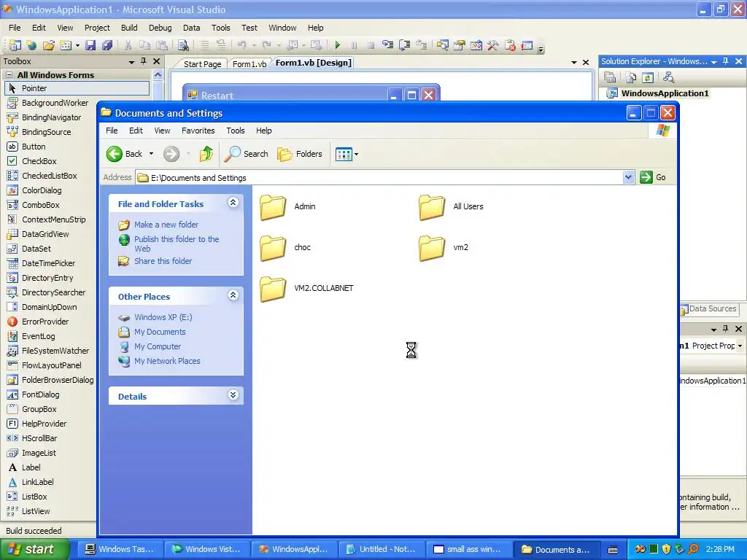The image size is (747, 560).
Task: Open Explorer's Favorites menu
Action: click(x=198, y=131)
